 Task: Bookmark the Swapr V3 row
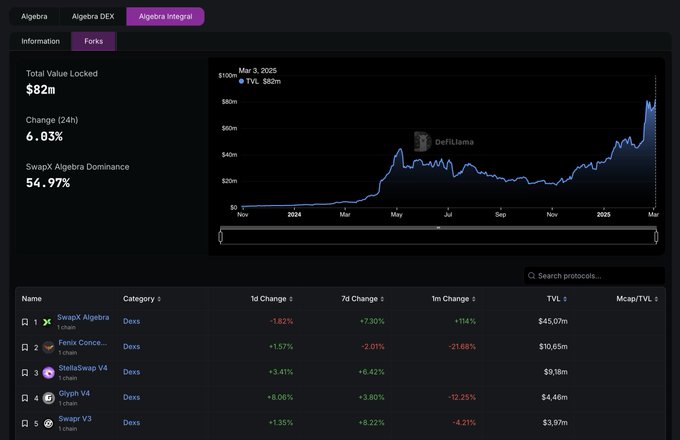coord(25,424)
